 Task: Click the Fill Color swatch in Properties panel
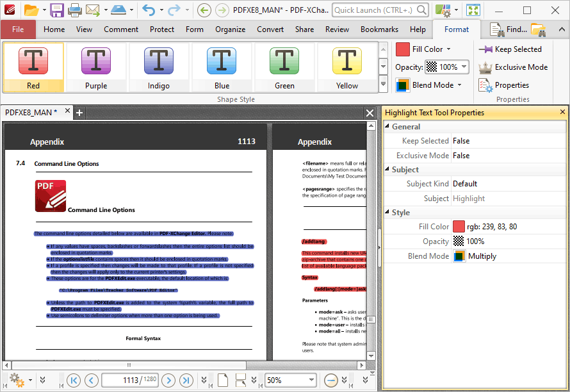[458, 226]
